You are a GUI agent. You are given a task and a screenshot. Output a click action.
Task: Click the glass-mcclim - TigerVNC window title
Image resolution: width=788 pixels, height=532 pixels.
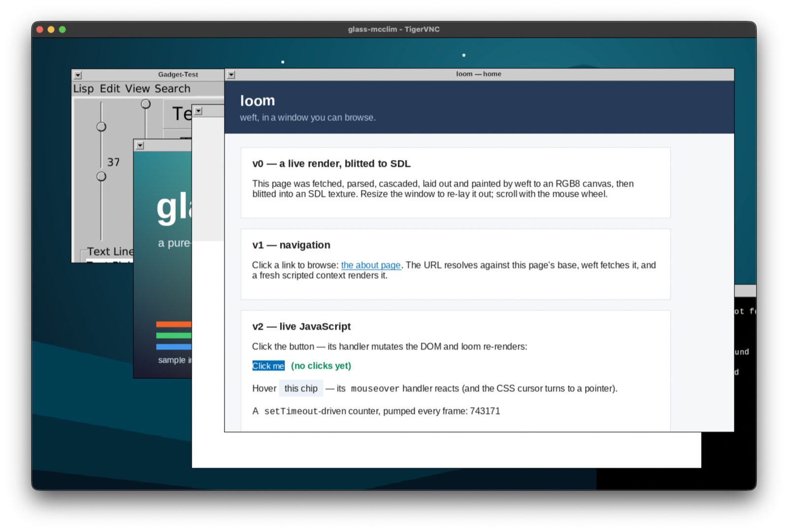pos(394,29)
